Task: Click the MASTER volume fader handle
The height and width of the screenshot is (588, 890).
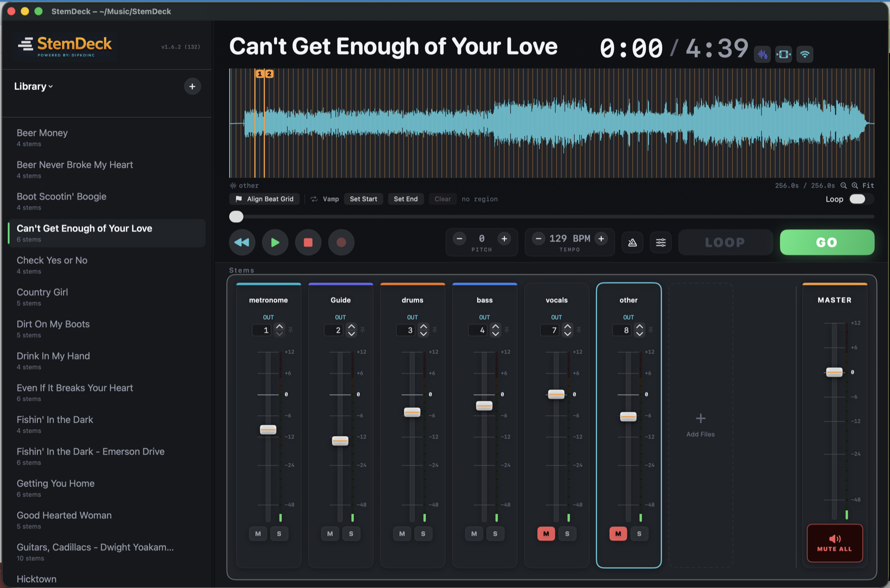Action: coord(834,372)
